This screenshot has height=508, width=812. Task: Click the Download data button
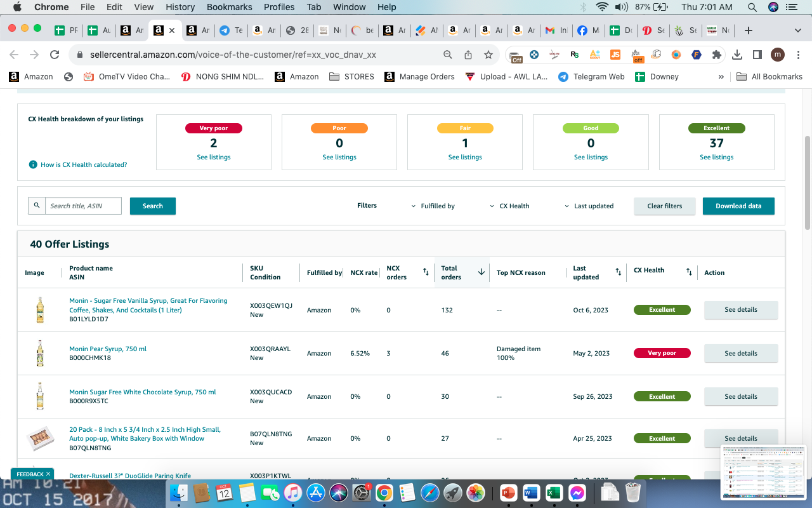(738, 206)
